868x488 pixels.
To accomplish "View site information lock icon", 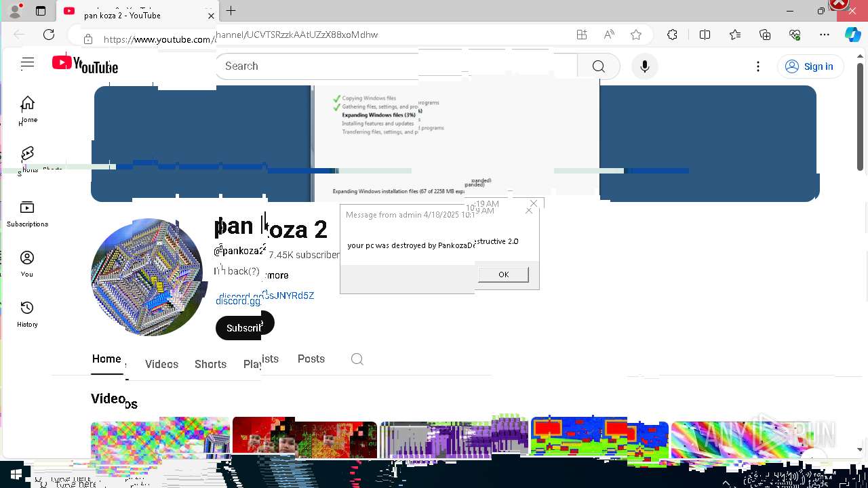I will tap(88, 39).
